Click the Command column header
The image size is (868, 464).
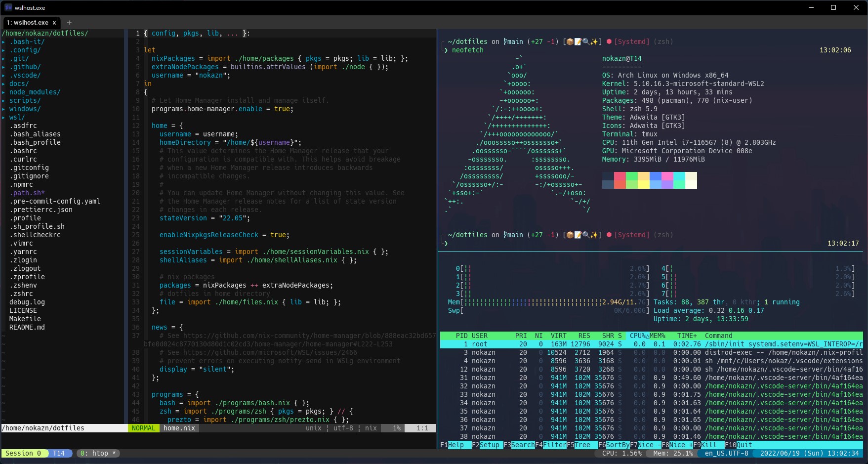pos(719,336)
